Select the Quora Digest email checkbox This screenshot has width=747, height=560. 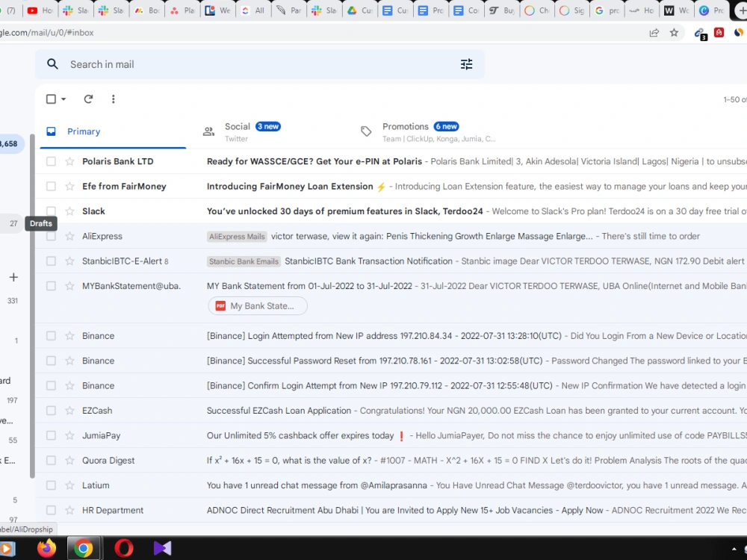(51, 461)
